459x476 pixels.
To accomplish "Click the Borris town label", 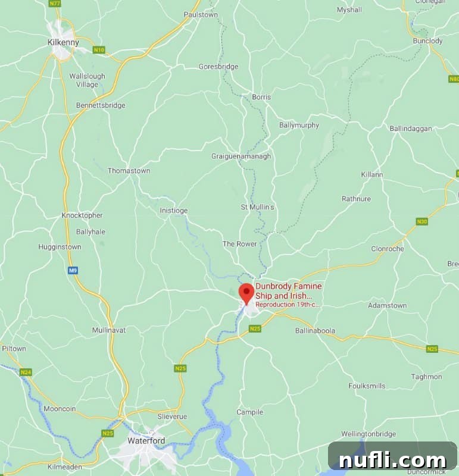I will (x=261, y=97).
